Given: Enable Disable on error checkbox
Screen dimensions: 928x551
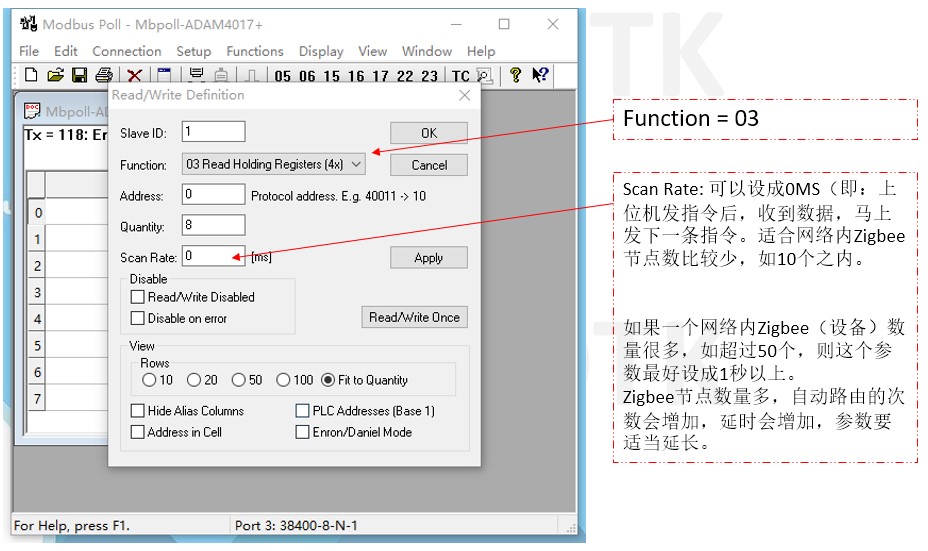Looking at the screenshot, I should click(x=137, y=318).
